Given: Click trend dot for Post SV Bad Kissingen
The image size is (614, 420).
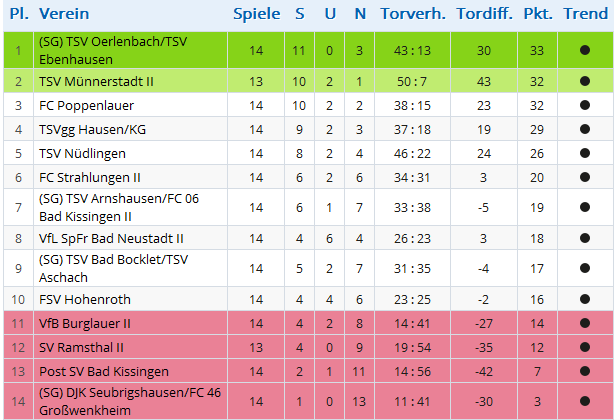Looking at the screenshot, I should coord(584,371).
